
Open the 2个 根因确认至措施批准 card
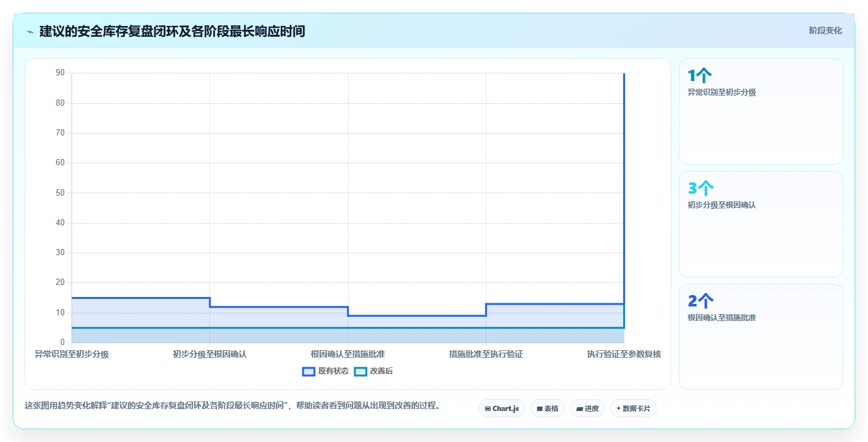[760, 337]
